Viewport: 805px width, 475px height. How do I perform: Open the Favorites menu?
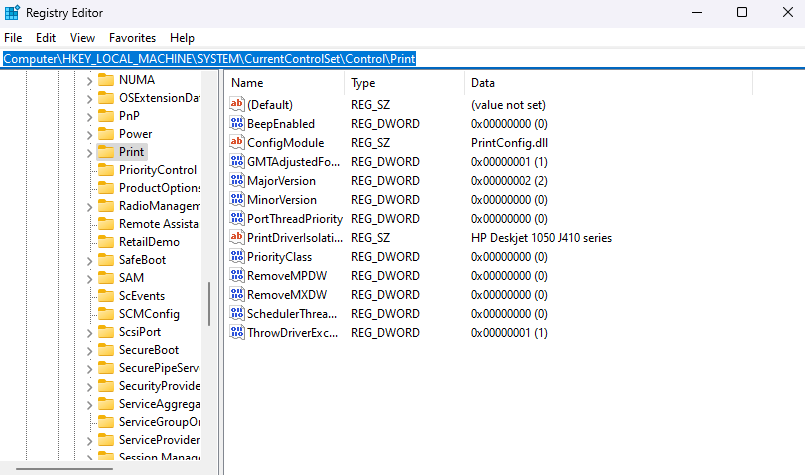(x=132, y=38)
